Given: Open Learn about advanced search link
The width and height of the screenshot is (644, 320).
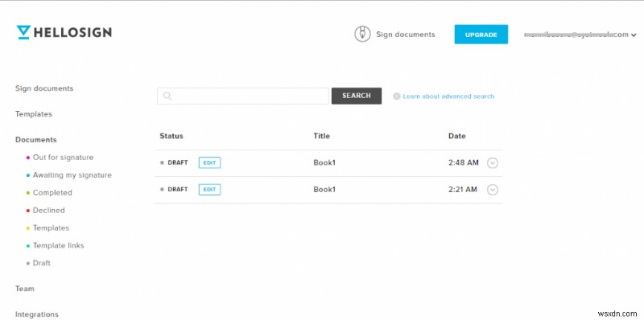Looking at the screenshot, I should click(x=448, y=96).
